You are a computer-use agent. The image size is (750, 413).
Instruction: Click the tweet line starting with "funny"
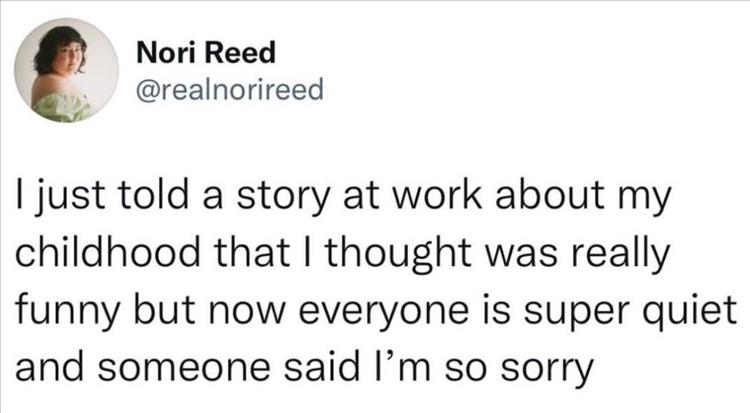[376, 313]
